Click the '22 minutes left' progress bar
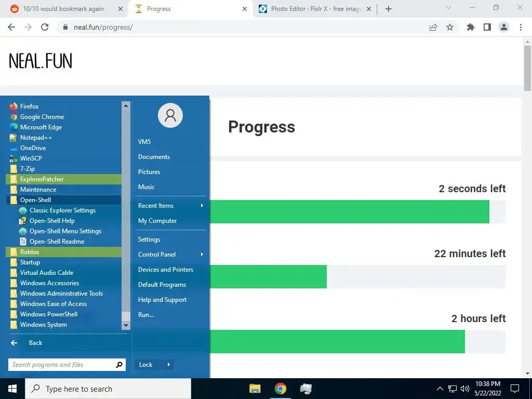The width and height of the screenshot is (532, 399). 358,277
